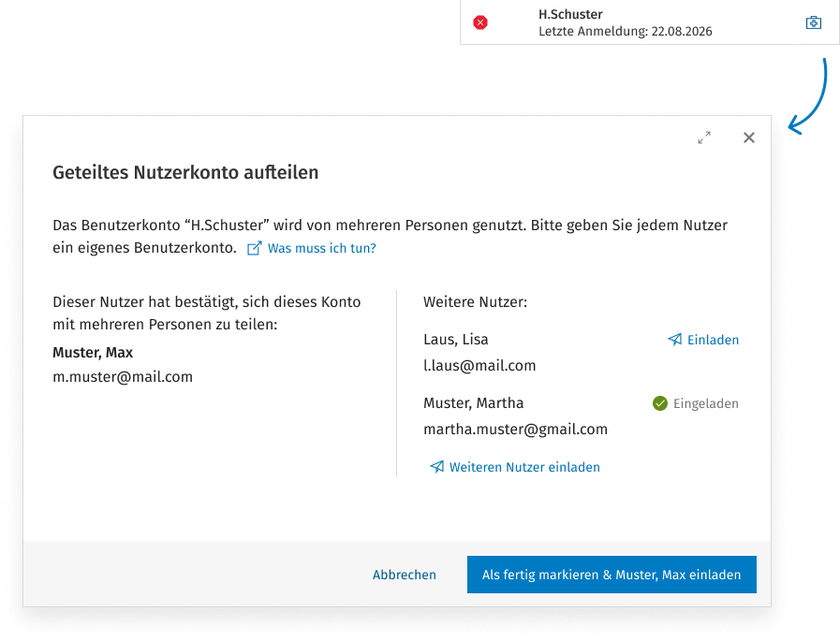Click 'Letzte Anmeldung: 22.08.2026' text

pyautogui.click(x=626, y=31)
